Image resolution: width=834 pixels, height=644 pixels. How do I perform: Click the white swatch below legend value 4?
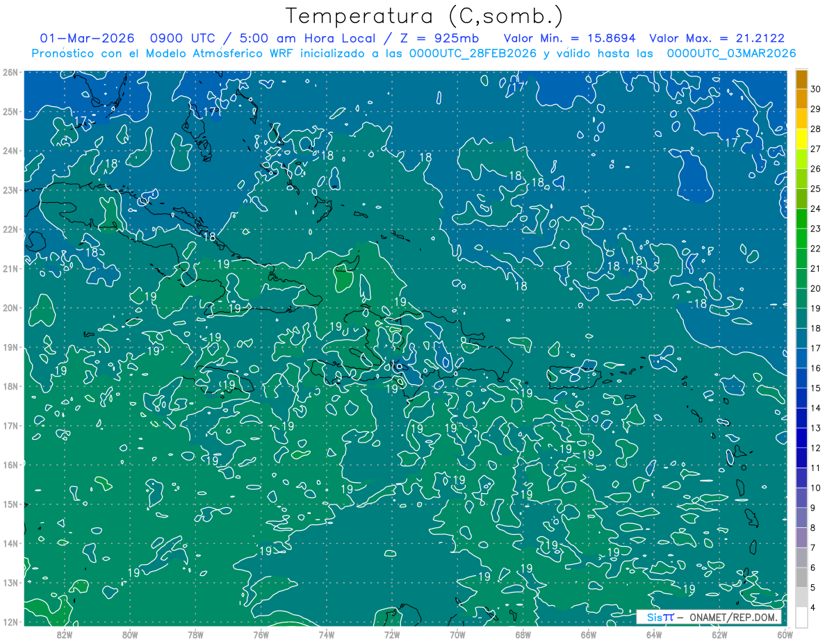point(801,617)
